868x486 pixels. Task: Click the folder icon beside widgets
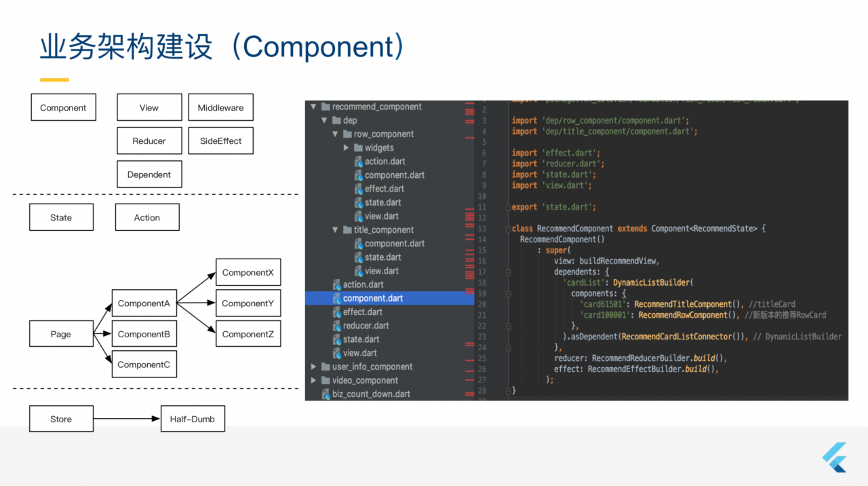[x=358, y=148]
